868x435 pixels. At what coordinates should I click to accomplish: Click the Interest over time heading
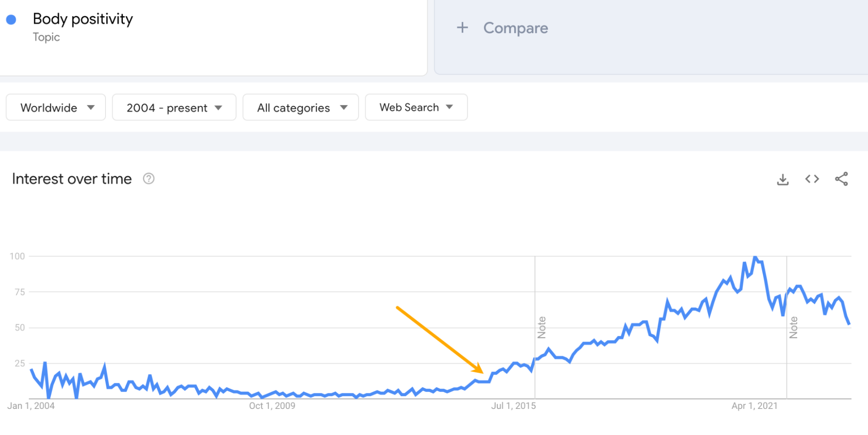pos(72,178)
